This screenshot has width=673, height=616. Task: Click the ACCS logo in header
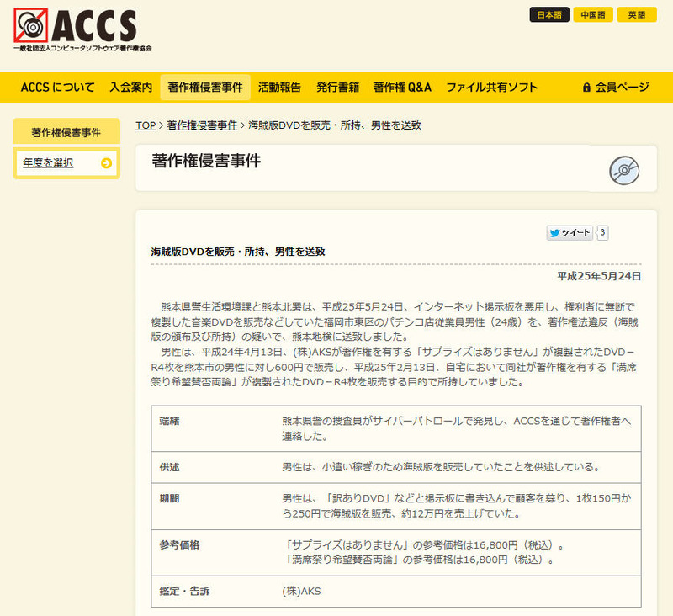(82, 30)
